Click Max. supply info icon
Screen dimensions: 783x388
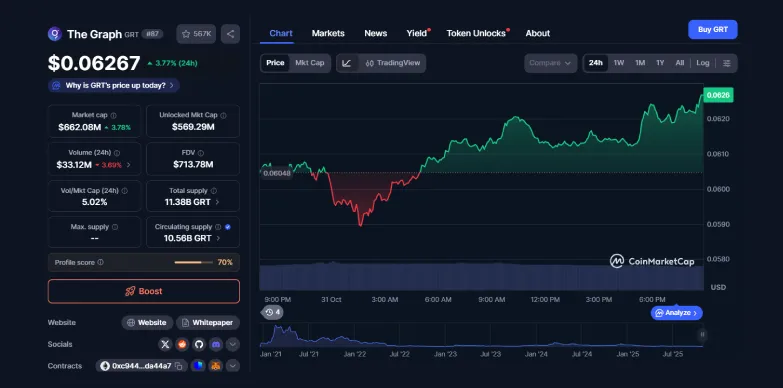pos(115,227)
